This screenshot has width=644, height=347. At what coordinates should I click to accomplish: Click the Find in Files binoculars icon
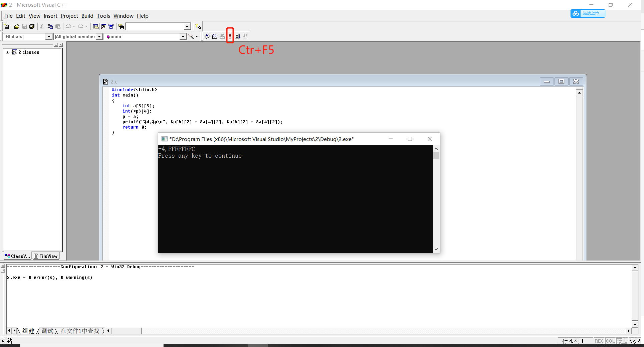pos(121,26)
